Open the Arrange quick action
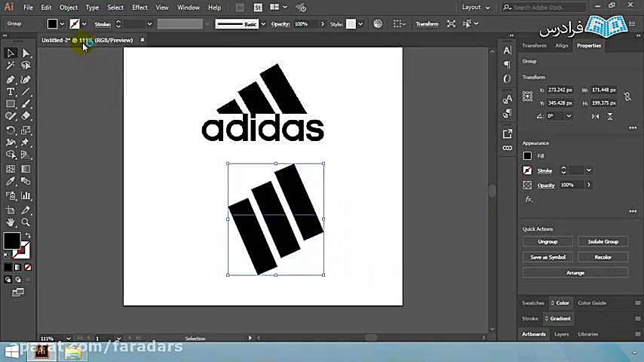The width and height of the screenshot is (644, 362). click(575, 273)
